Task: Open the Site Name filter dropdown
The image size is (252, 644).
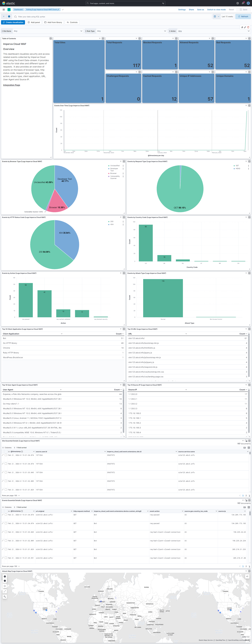Action: pos(48,31)
